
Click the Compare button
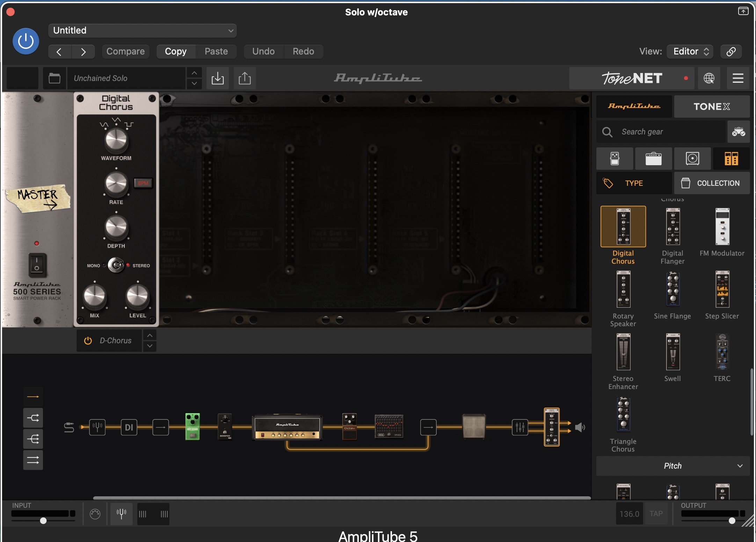pyautogui.click(x=125, y=51)
